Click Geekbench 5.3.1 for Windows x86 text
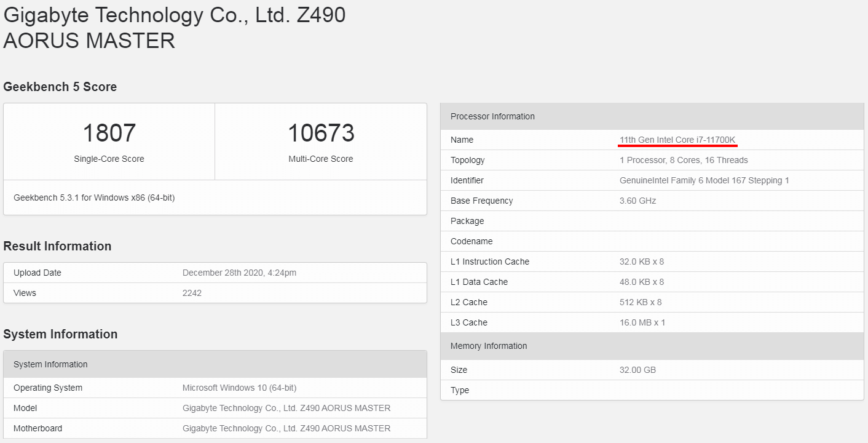 pos(94,198)
